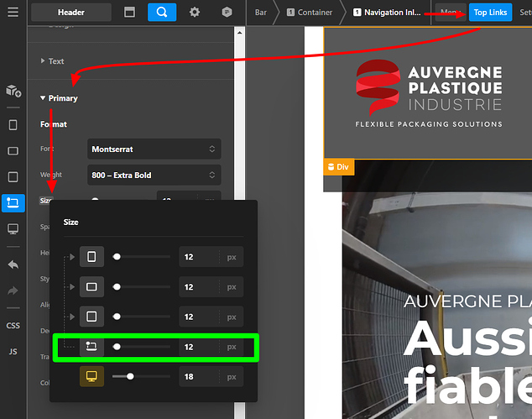Open the settings gear in top bar
Viewport: 532px width, 419px height.
coord(195,13)
